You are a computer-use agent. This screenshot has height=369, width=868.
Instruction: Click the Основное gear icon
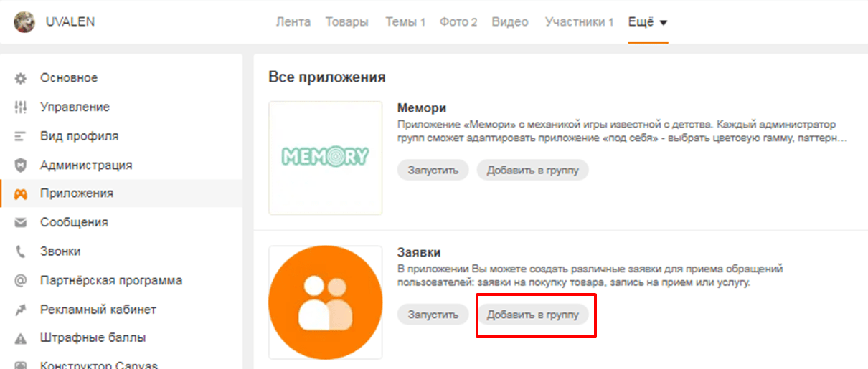click(21, 78)
